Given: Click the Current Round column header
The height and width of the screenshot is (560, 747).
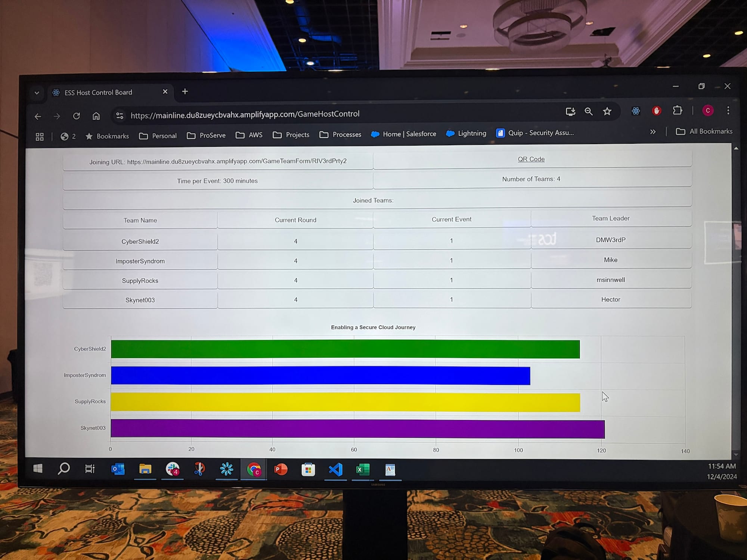Looking at the screenshot, I should tap(295, 220).
